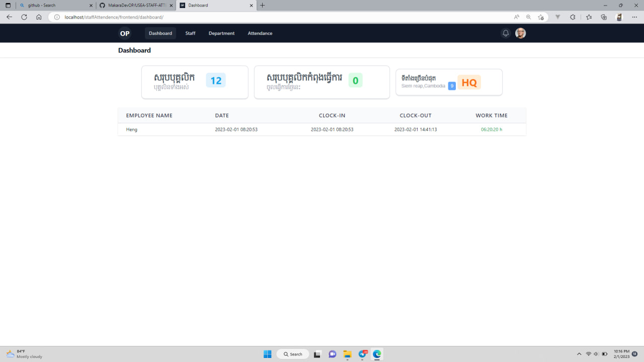Click the read aloud icon in the address bar
644x362 pixels.
click(516, 17)
